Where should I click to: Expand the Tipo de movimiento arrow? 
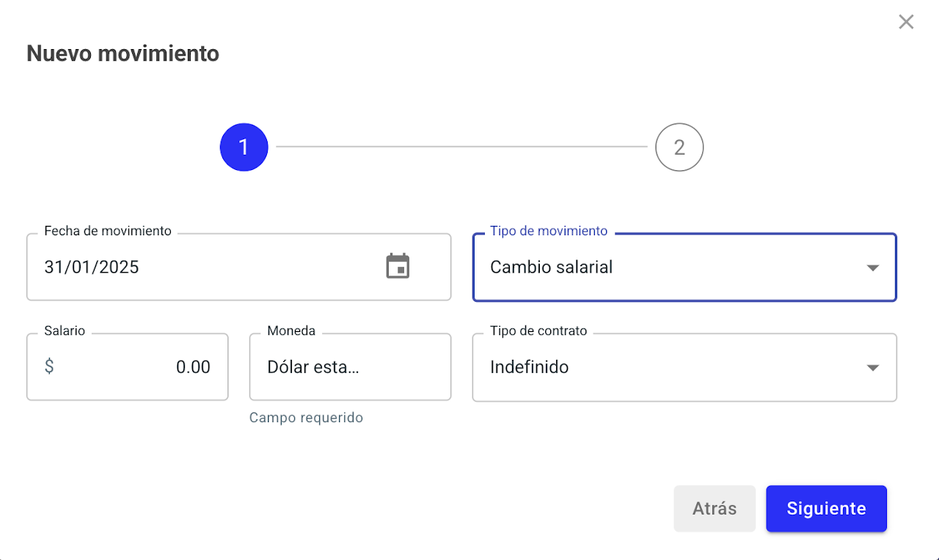pos(872,268)
